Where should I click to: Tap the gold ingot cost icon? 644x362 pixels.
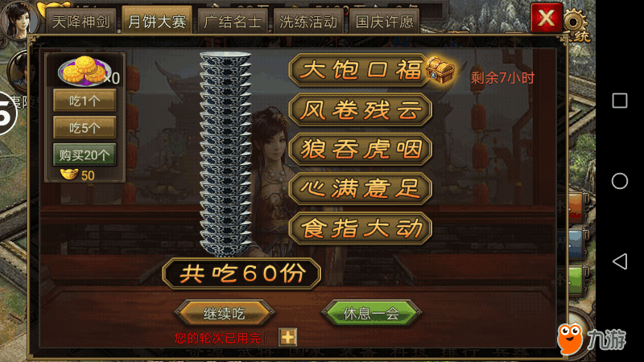click(x=68, y=175)
